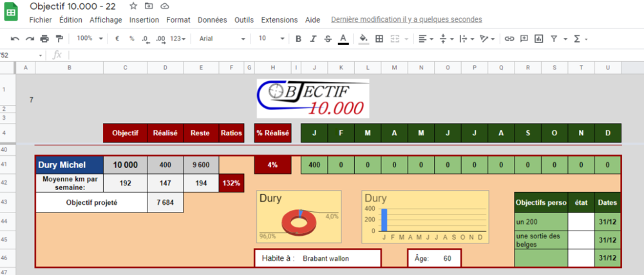Image resolution: width=644 pixels, height=275 pixels.
Task: Toggle strikethrough formatting
Action: click(x=327, y=39)
